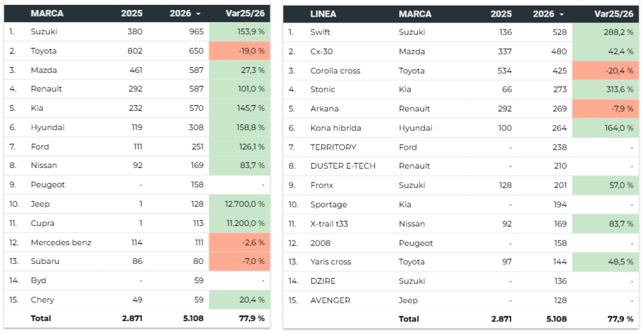Sort the left table by MARCA header
The image size is (644, 334).
click(x=48, y=14)
